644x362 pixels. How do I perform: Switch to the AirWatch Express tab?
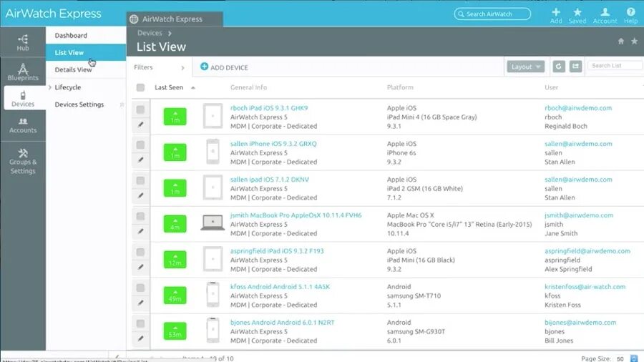pyautogui.click(x=175, y=19)
